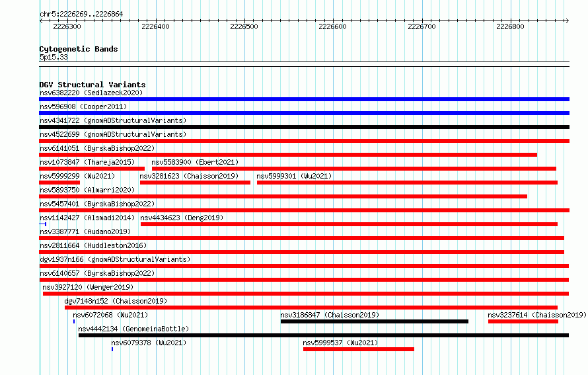Screen dimensions: 588x375
Task: Click nsv5457401 (ByrskaBishop2022) label
Action: coord(97,204)
